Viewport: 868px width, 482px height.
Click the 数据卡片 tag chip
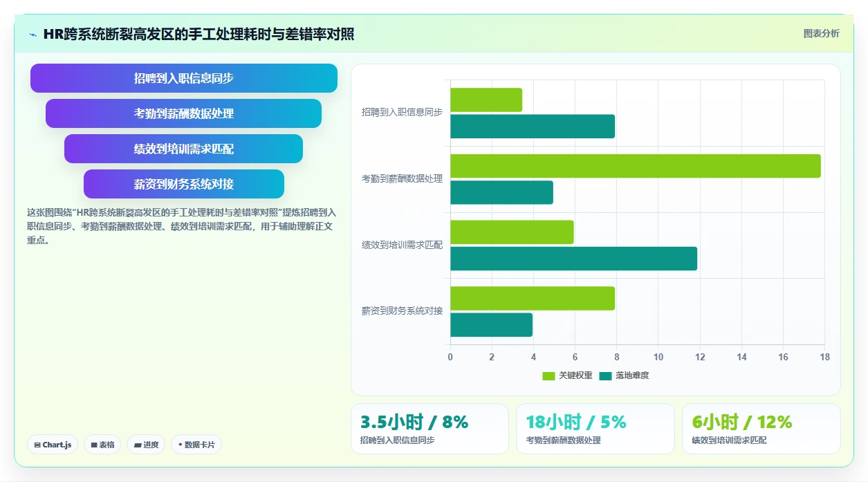pos(196,445)
